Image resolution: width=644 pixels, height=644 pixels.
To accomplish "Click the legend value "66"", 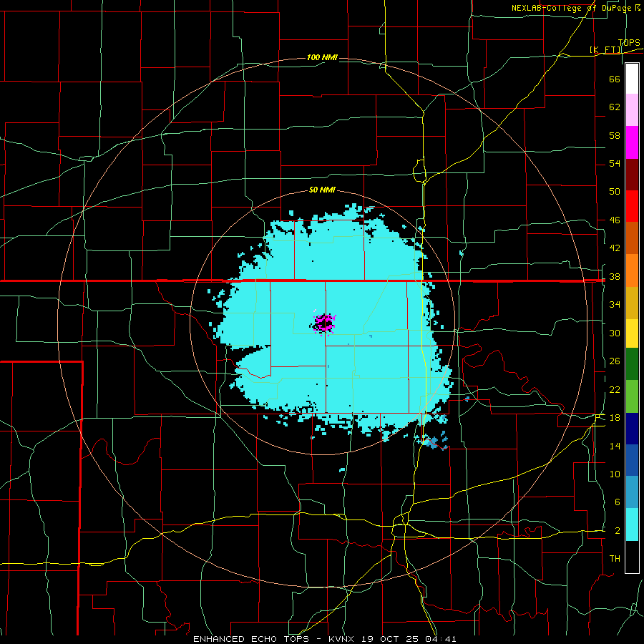I will point(615,79).
